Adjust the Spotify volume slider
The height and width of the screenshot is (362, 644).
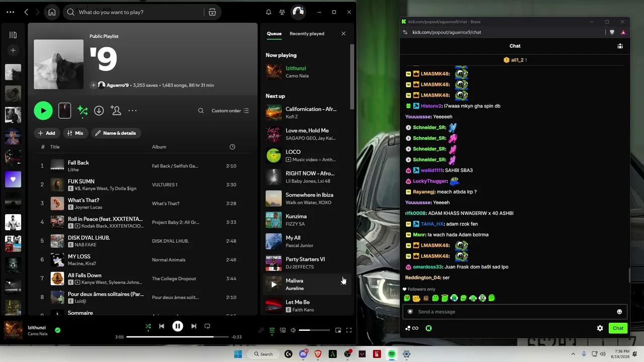pos(314,330)
